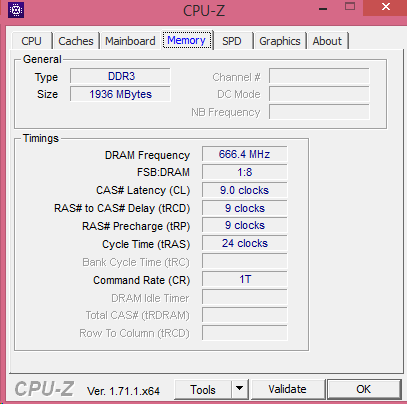Click the Cycle Time value 24 clocks
This screenshot has width=407, height=404.
click(x=244, y=244)
